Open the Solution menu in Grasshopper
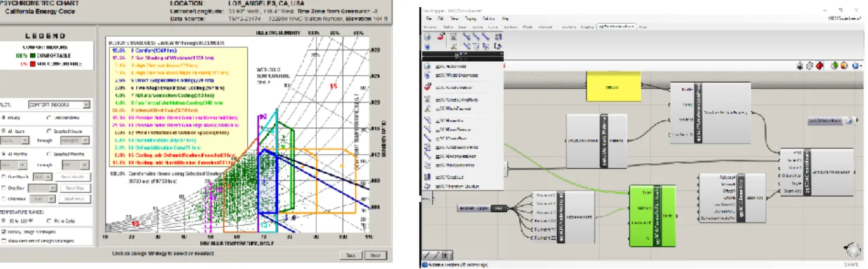Screen dimensions: 868x269 pyautogui.click(x=490, y=19)
